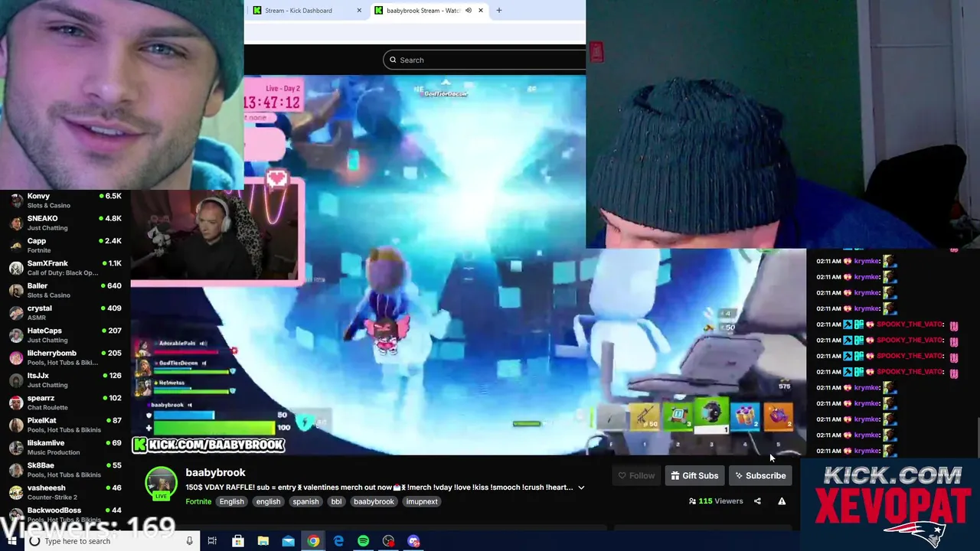Click the Fortnite stream video player

(468, 265)
